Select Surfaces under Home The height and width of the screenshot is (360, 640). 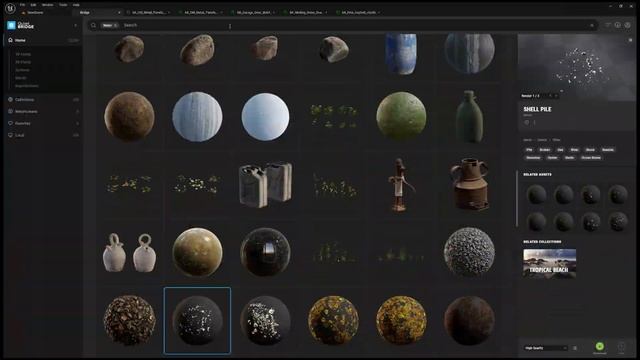[22, 70]
